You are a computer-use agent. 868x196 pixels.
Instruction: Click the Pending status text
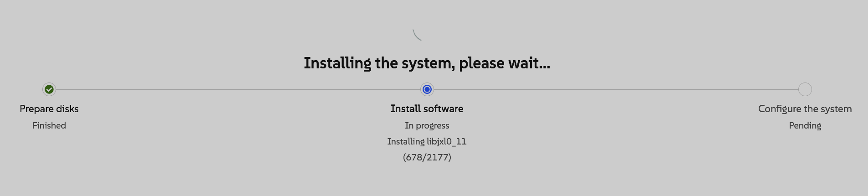pyautogui.click(x=805, y=126)
